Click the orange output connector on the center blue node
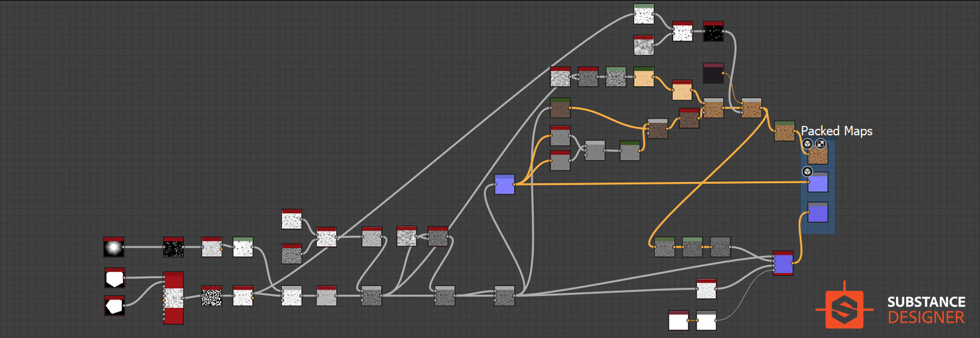Screen dimensions: 980x338 coord(515,184)
